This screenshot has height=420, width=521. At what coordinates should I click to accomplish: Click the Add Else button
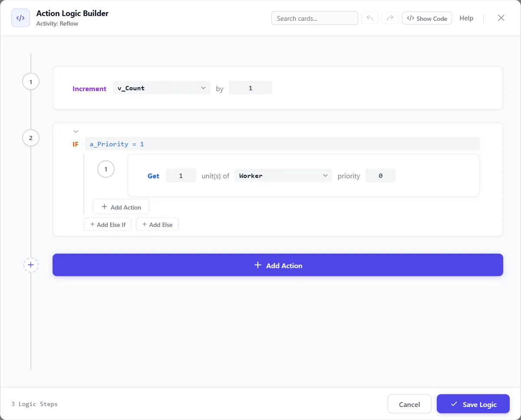pyautogui.click(x=157, y=224)
